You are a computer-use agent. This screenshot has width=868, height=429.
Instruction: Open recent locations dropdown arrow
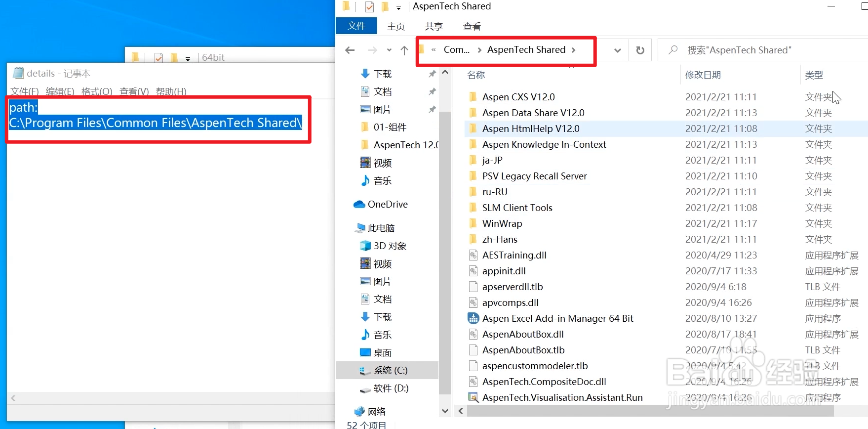389,50
